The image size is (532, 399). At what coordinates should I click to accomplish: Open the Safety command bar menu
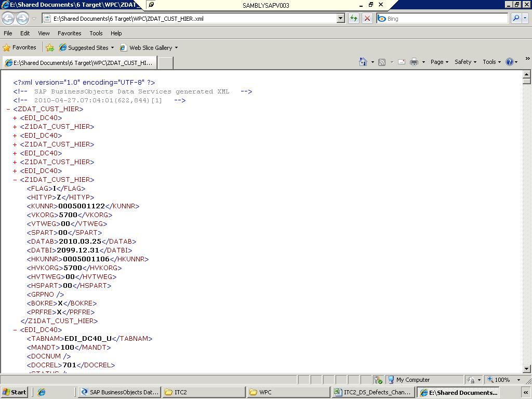tap(465, 62)
